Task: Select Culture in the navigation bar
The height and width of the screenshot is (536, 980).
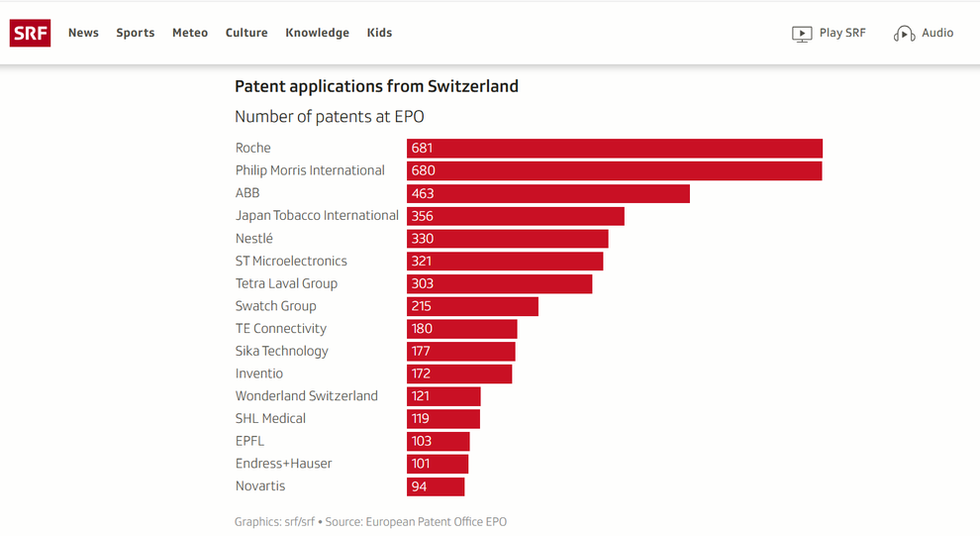Action: (246, 33)
